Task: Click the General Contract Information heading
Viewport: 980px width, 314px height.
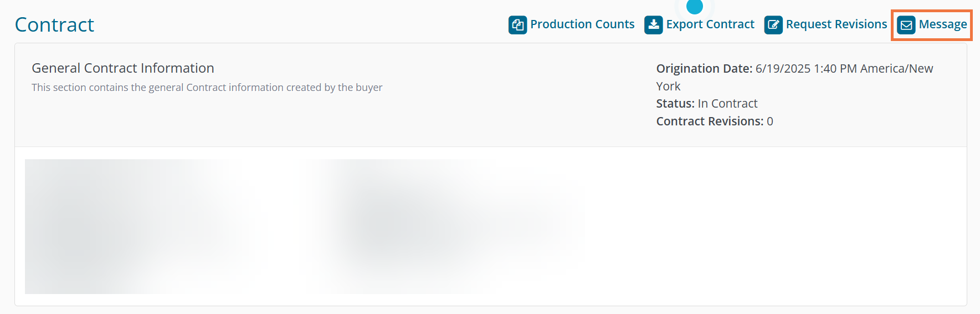Action: [x=123, y=68]
